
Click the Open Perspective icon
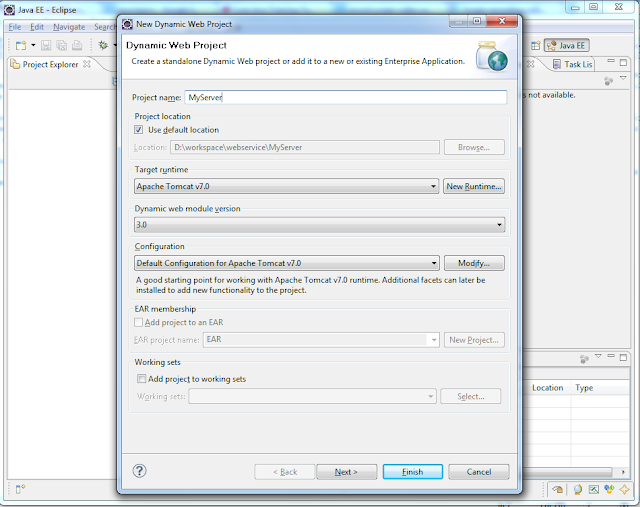tap(536, 45)
